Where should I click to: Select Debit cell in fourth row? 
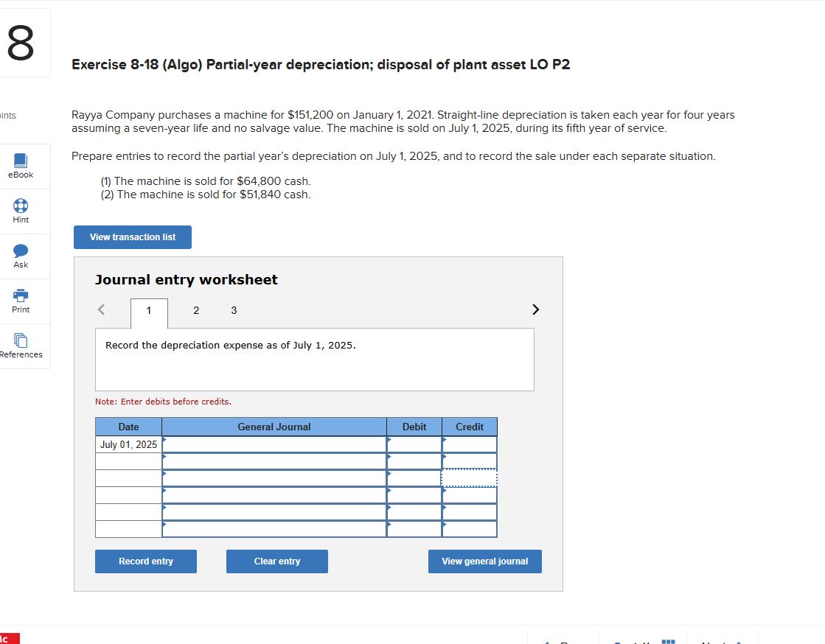coord(414,495)
